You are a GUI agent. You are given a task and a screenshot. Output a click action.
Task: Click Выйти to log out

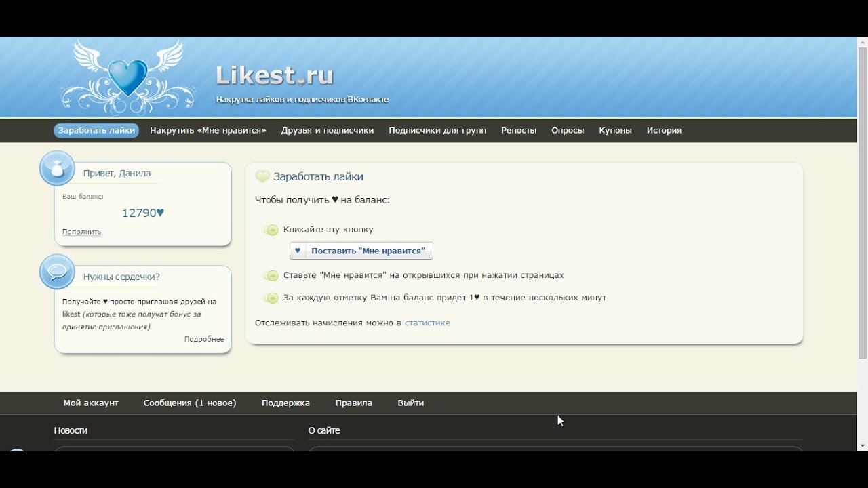[x=411, y=403]
